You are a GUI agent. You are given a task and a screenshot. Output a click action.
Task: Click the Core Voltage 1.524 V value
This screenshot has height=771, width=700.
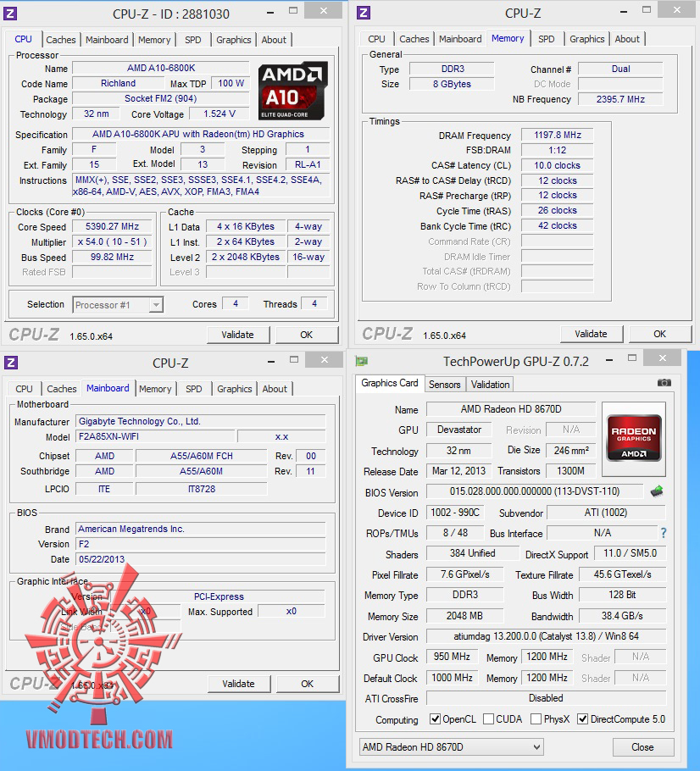[x=219, y=114]
